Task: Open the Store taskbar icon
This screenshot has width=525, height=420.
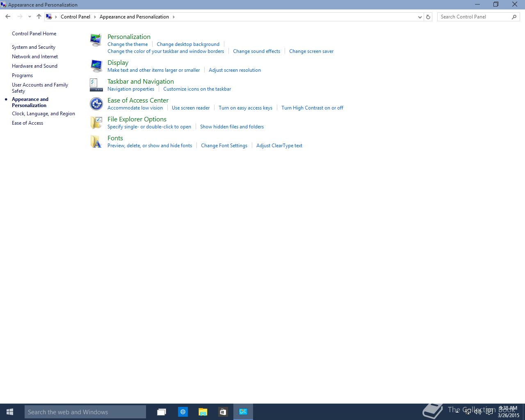Action: coord(223,412)
